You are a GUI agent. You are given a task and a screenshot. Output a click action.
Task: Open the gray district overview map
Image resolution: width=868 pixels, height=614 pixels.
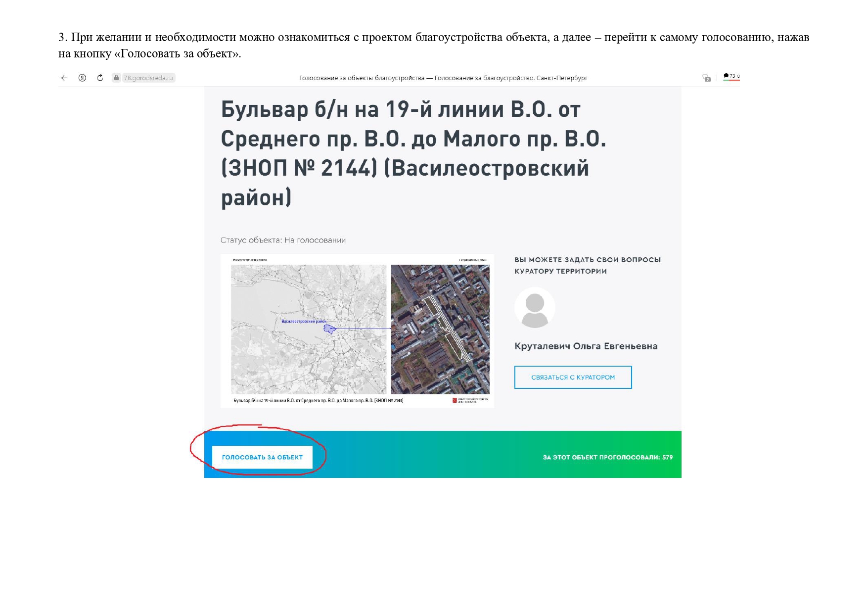(308, 329)
